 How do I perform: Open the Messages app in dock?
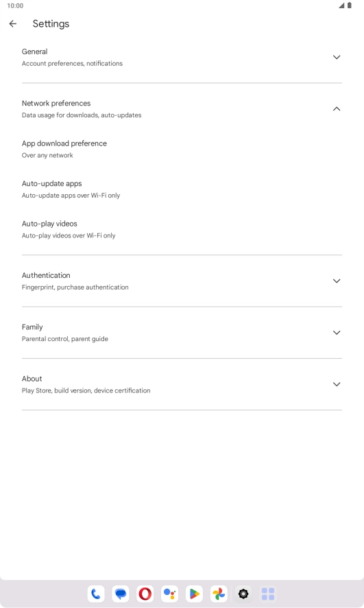[121, 594]
